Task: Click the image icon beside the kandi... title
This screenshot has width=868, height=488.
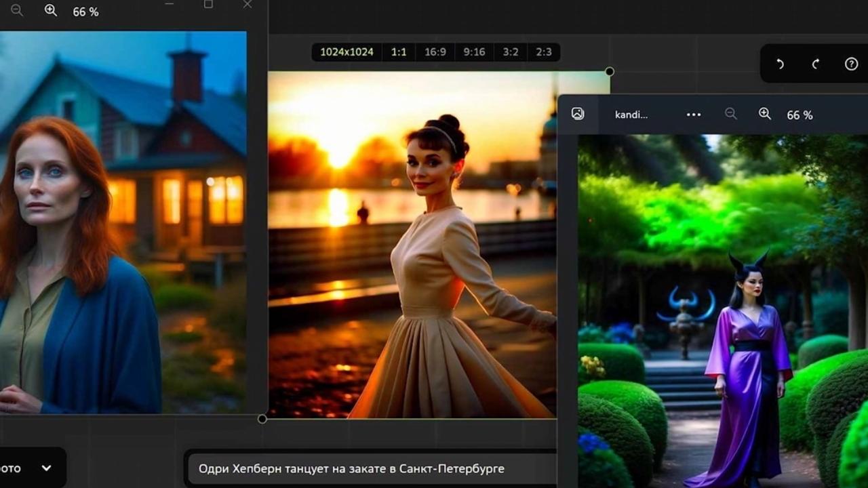Action: tap(578, 114)
